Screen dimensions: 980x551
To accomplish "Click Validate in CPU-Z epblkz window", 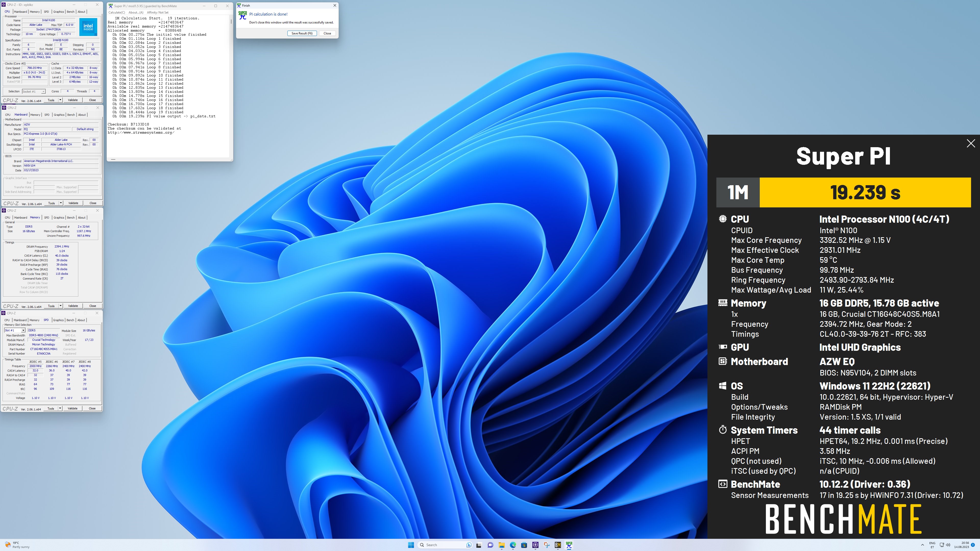I will [x=73, y=100].
